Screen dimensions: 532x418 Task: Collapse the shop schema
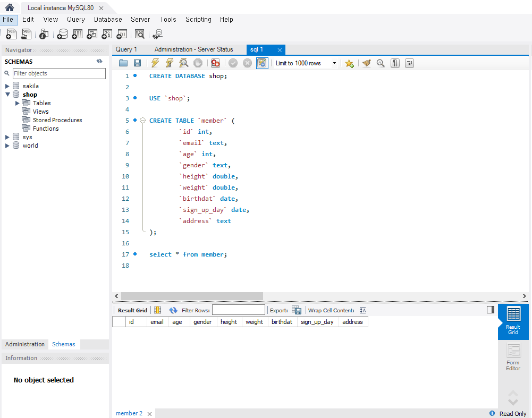coord(7,95)
